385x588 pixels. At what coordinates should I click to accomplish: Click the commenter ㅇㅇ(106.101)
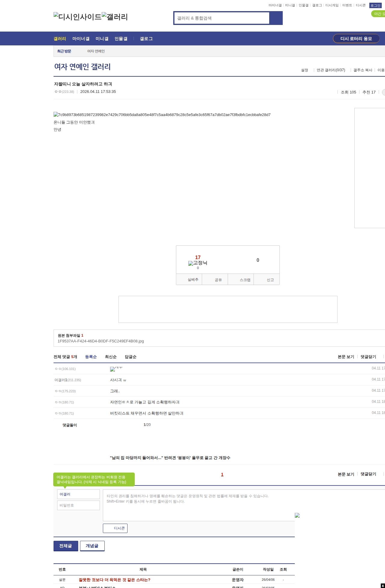[65, 369]
